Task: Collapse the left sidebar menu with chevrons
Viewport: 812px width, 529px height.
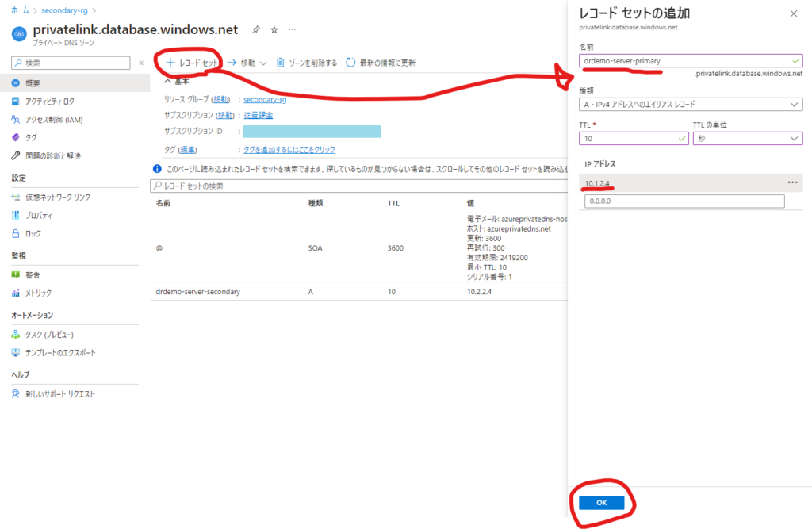Action: pos(141,63)
